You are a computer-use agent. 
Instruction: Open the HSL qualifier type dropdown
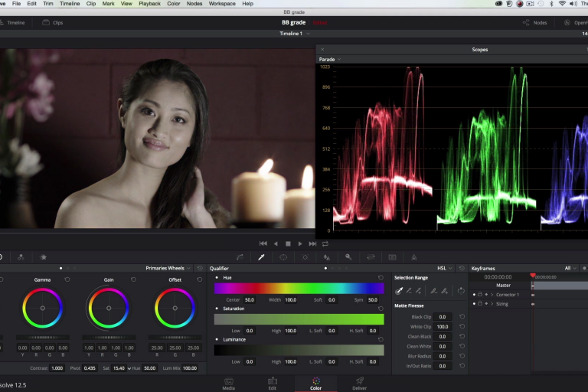coord(444,269)
